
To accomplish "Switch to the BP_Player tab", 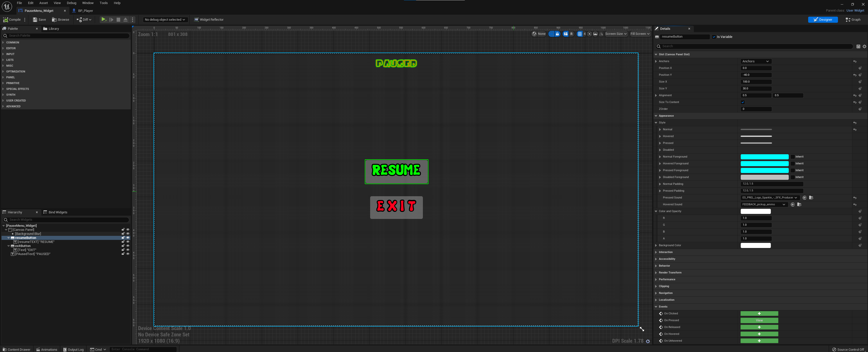I will coord(85,11).
